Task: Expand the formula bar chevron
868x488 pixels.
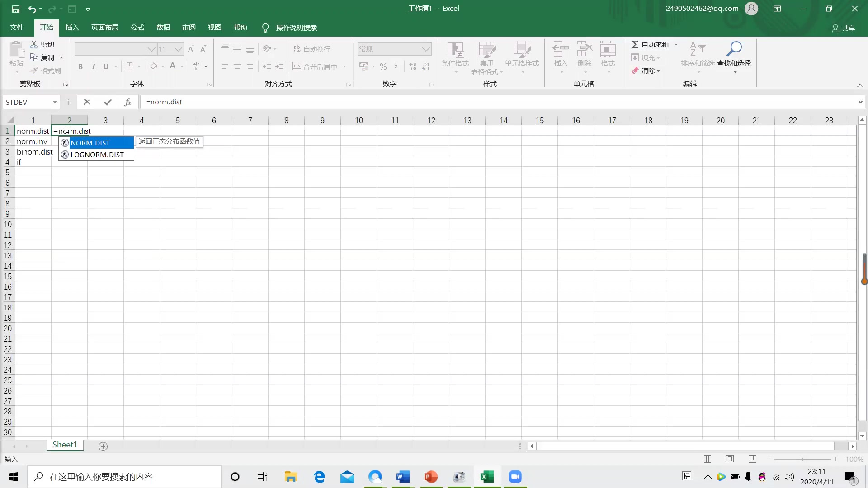Action: click(860, 102)
